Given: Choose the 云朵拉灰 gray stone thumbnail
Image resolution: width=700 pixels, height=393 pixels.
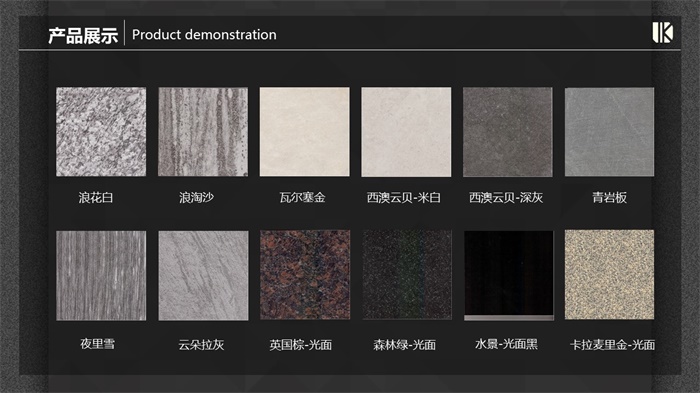Looking at the screenshot, I should point(203,276).
